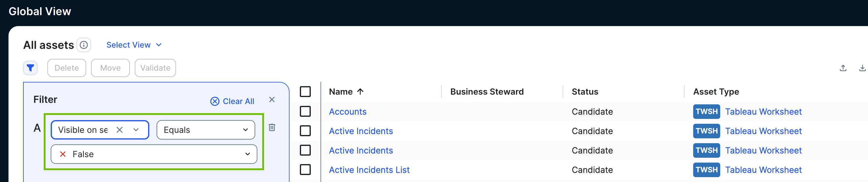Click the Status column header
868x182 pixels.
tap(585, 92)
